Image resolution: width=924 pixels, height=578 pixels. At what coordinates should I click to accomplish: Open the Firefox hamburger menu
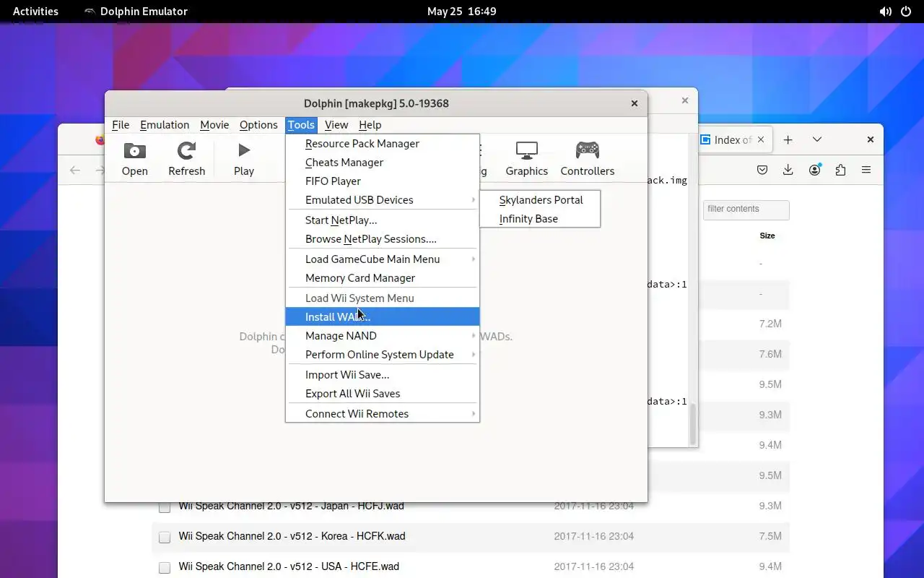(866, 171)
